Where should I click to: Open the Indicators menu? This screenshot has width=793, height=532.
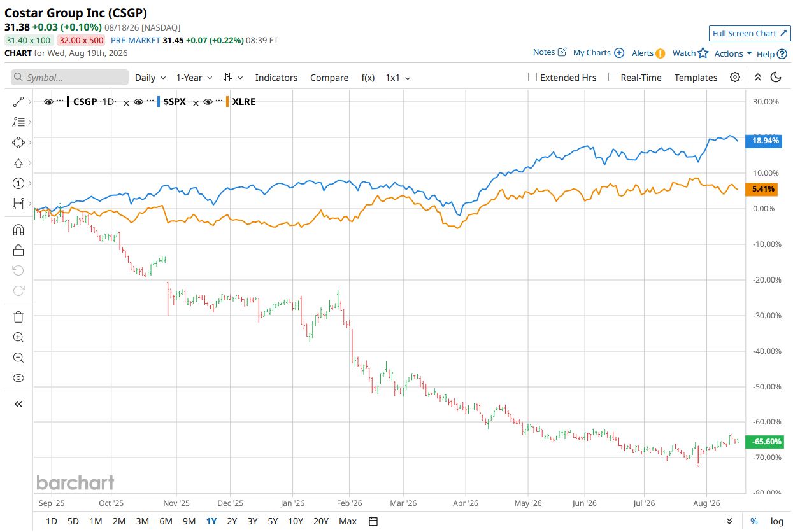276,77
